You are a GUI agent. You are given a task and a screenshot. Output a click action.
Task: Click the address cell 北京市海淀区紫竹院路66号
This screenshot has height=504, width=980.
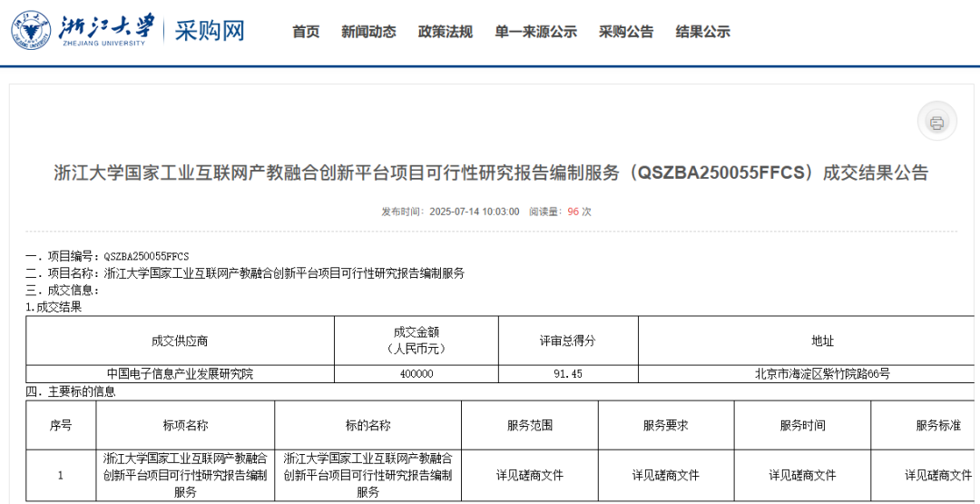[x=822, y=373]
